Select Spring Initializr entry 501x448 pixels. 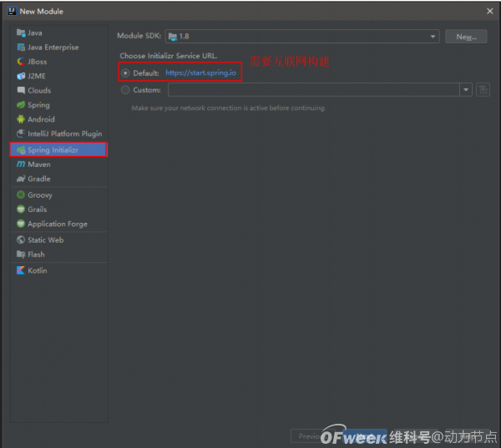(59, 150)
